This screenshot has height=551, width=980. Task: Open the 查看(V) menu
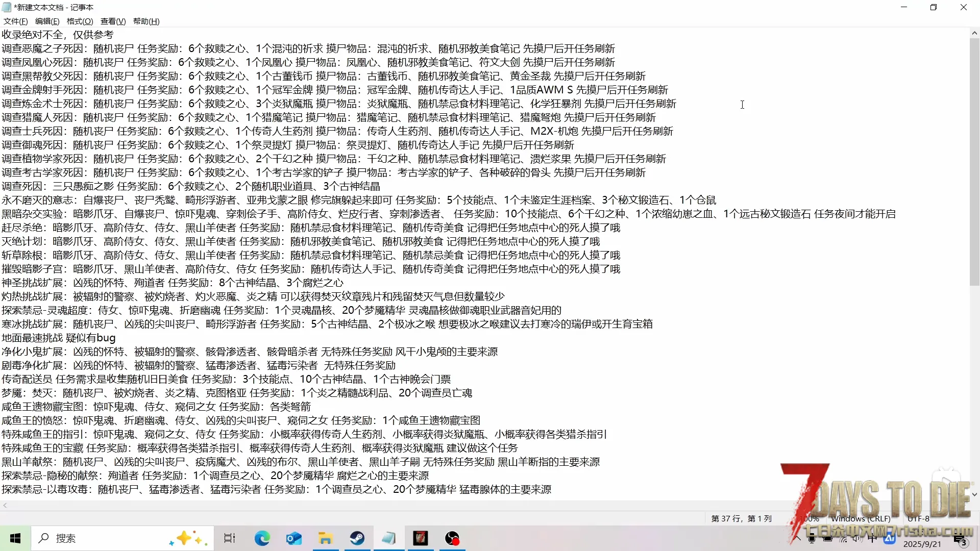(113, 21)
